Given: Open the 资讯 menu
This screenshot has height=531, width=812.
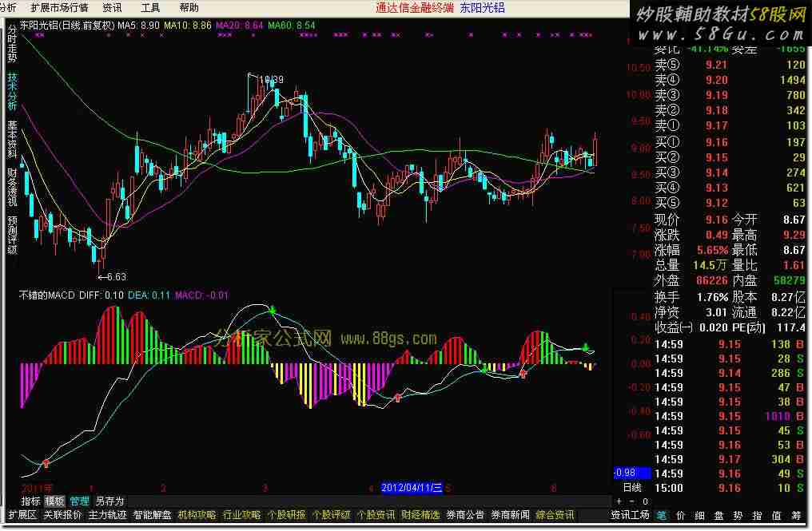Looking at the screenshot, I should coord(112,8).
